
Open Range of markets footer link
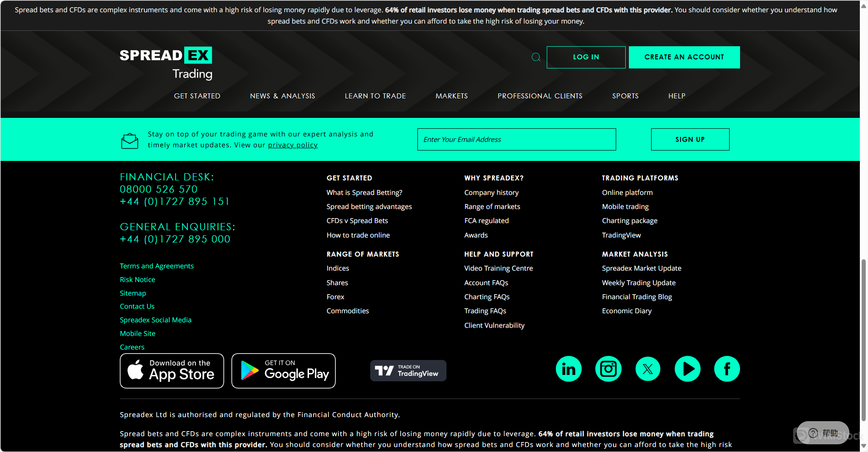pyautogui.click(x=492, y=207)
